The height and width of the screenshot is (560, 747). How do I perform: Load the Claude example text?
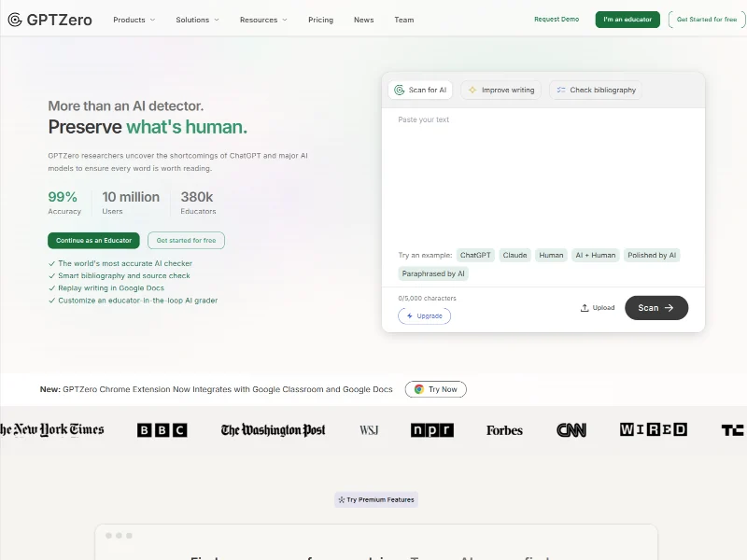pos(515,255)
